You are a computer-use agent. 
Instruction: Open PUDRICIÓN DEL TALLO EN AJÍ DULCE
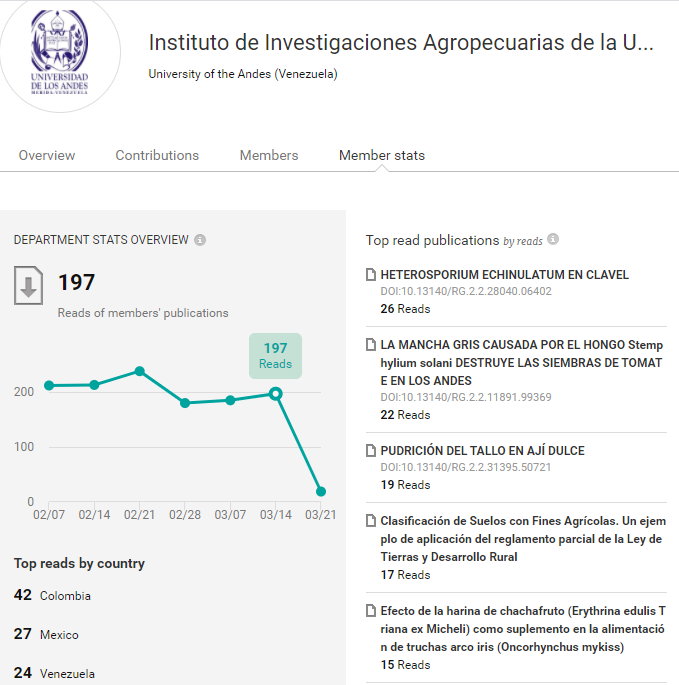click(x=482, y=450)
